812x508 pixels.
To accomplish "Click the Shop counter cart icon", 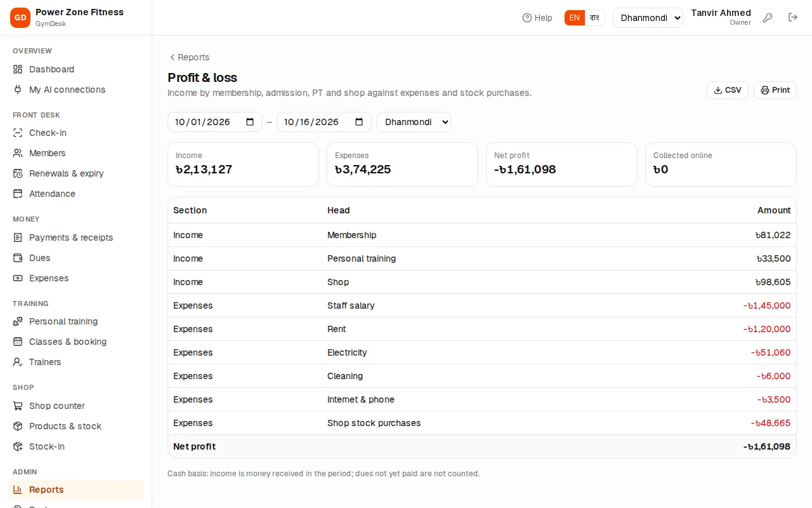I will 18,406.
